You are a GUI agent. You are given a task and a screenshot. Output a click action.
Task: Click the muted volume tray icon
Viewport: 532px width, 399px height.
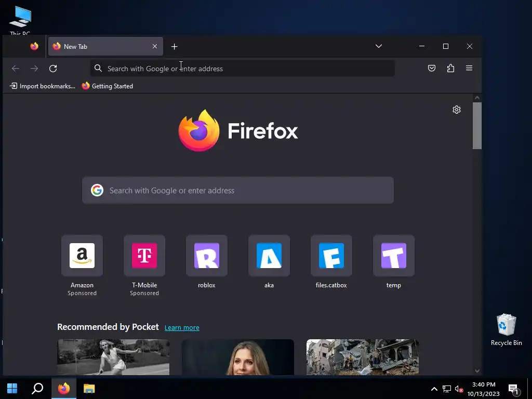click(459, 389)
